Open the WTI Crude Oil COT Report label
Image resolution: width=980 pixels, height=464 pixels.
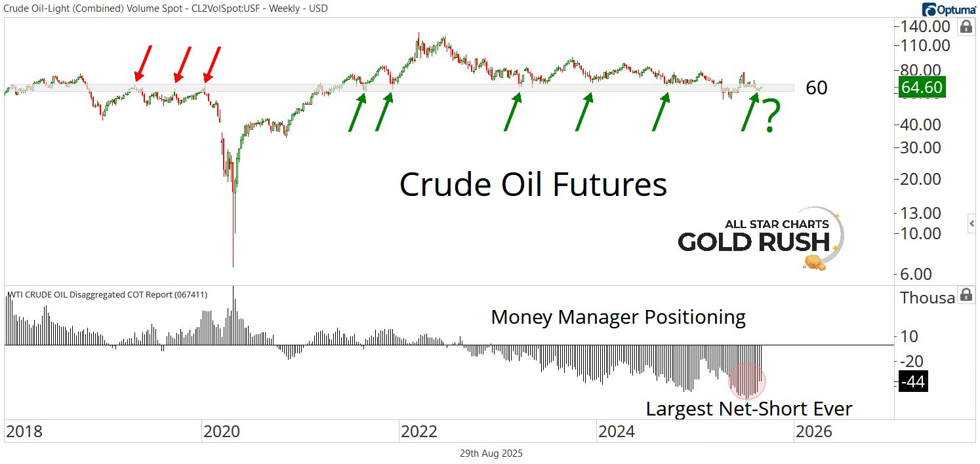pyautogui.click(x=107, y=295)
